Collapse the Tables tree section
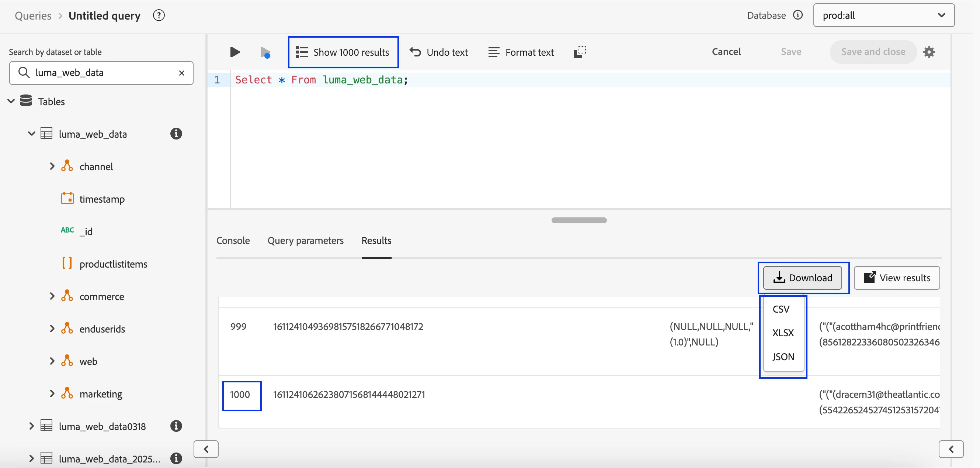The width and height of the screenshot is (980, 468). click(x=11, y=101)
